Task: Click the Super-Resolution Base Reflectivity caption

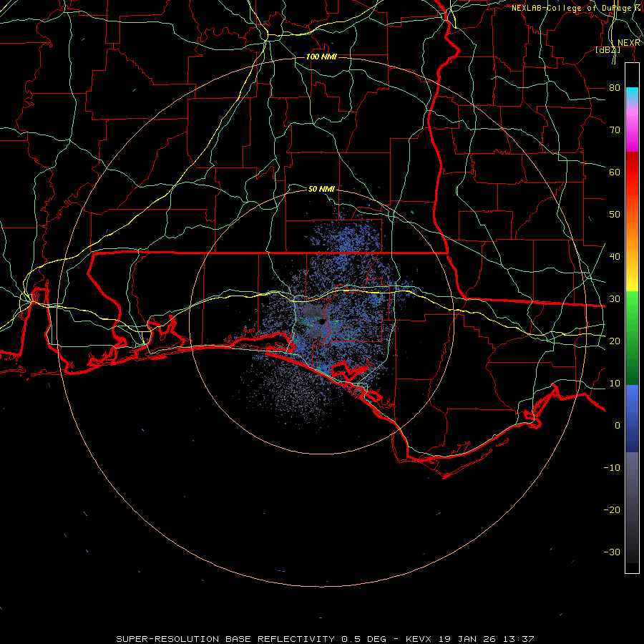Action: [326, 639]
